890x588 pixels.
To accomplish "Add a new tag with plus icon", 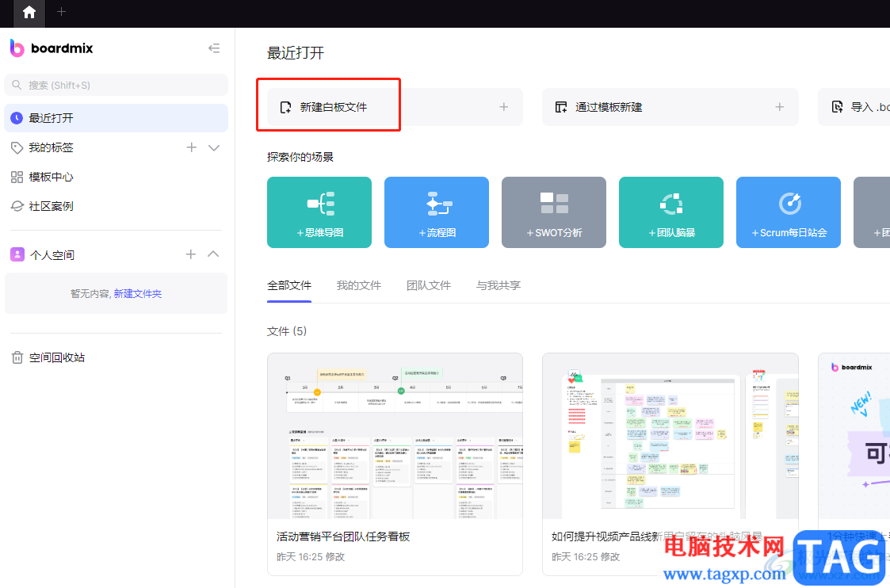I will click(x=191, y=147).
